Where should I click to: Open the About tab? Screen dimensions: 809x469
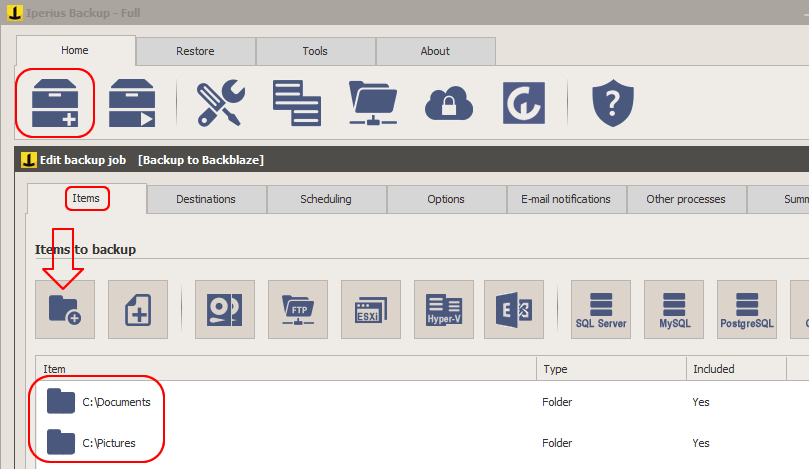[x=435, y=51]
